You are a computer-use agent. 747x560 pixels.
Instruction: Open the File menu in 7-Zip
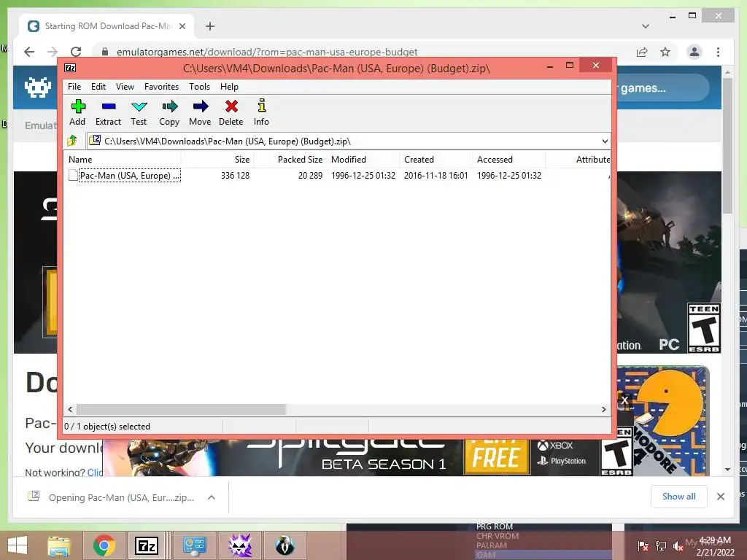pos(74,87)
